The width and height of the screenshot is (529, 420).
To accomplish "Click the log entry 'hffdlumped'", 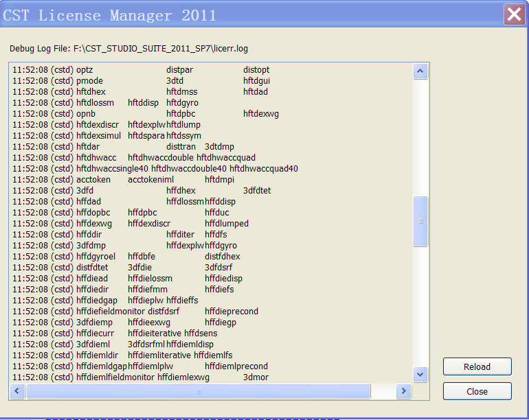I will click(x=227, y=224).
